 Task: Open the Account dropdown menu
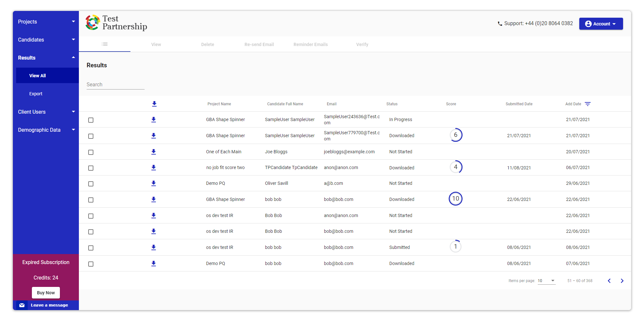(601, 24)
